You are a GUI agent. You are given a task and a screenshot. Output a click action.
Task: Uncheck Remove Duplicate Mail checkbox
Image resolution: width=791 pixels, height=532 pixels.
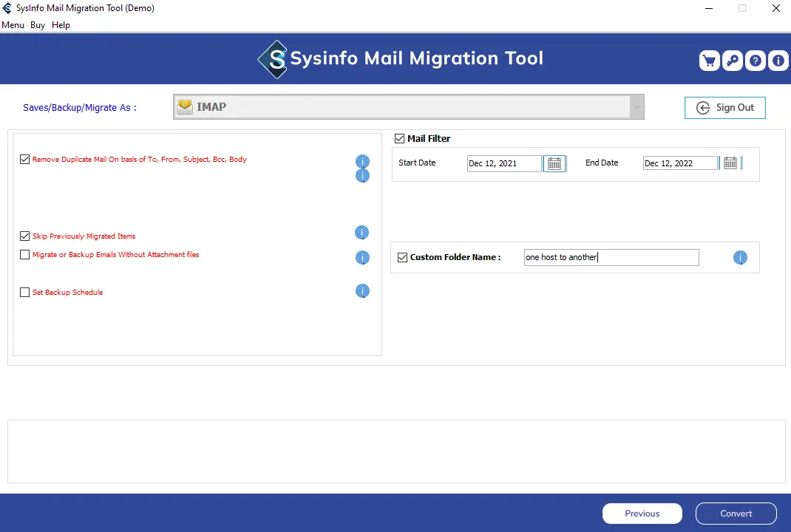[x=24, y=160]
